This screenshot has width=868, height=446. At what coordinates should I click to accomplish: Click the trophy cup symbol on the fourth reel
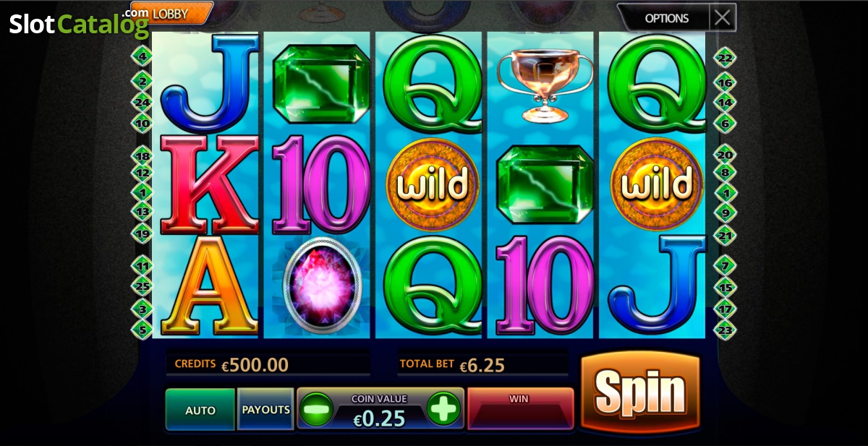(x=544, y=85)
